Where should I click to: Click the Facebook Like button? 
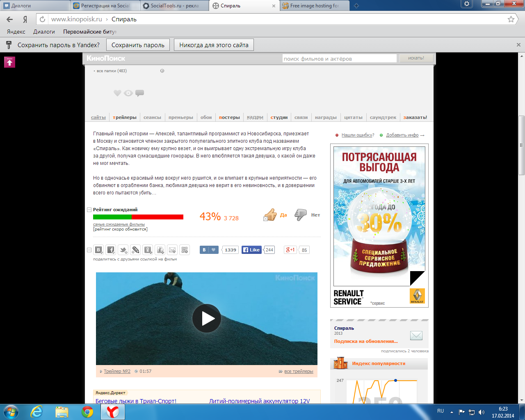(x=251, y=250)
